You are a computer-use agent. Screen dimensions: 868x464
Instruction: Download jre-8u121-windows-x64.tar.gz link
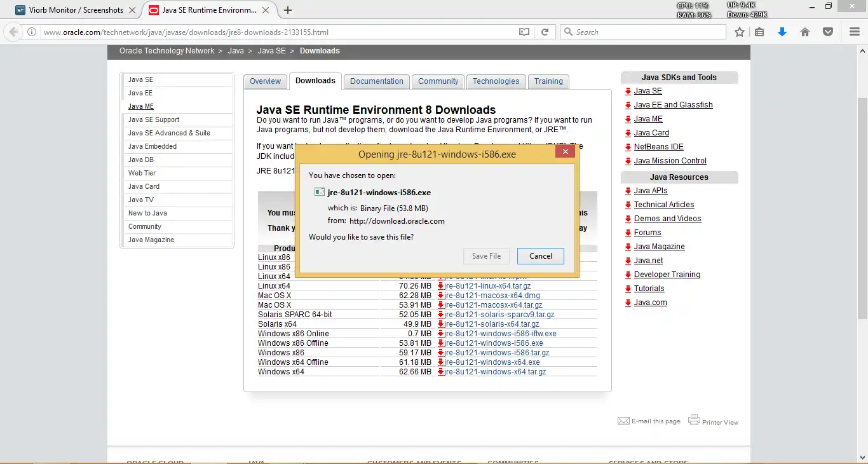[496, 372]
